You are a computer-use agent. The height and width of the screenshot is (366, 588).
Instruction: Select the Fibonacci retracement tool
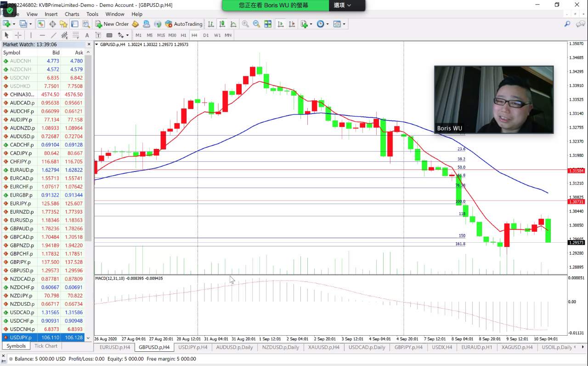coord(76,35)
